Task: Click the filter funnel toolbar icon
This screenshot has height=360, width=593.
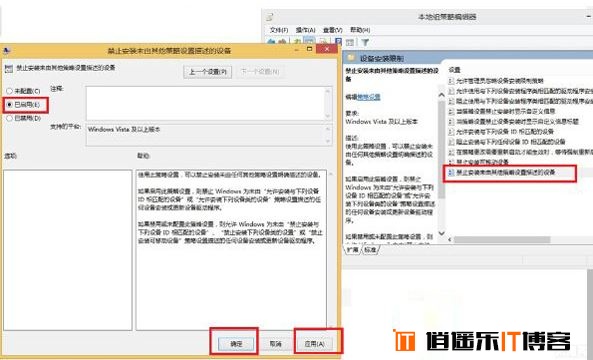Action: (x=365, y=42)
